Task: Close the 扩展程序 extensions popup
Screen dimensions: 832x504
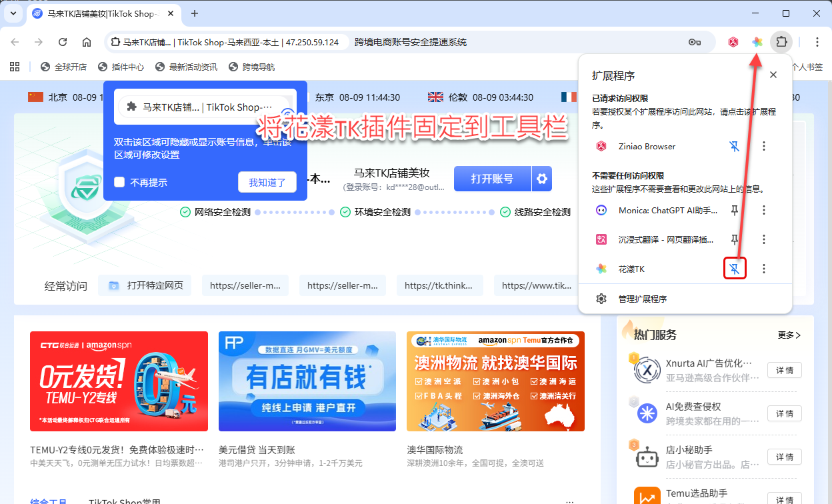Action: pyautogui.click(x=773, y=75)
